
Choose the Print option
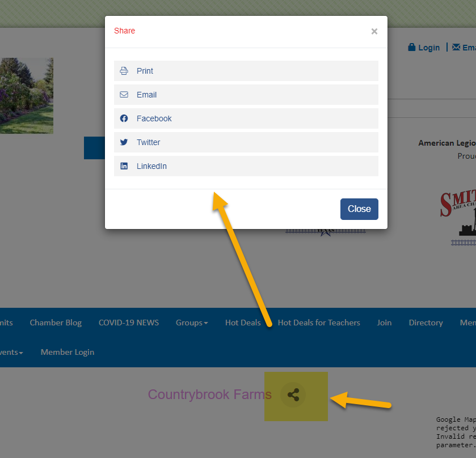[x=246, y=71]
